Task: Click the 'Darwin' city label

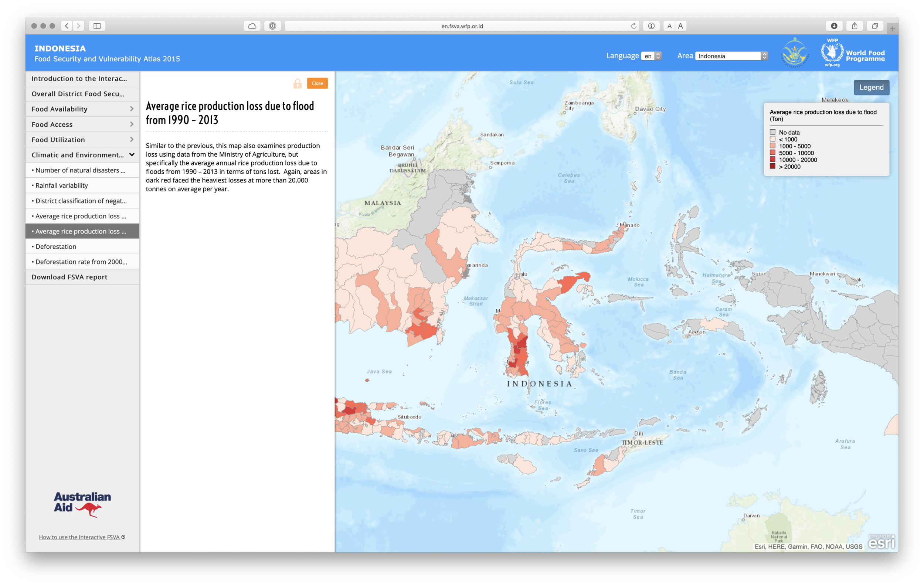Action: click(751, 515)
